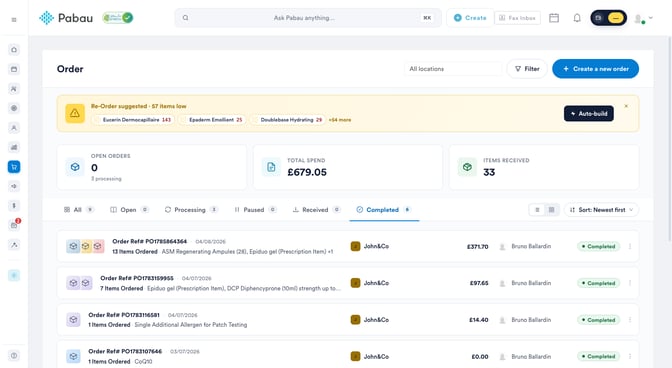Click the Open Orders box icon
Screen dimensions: 672x368
pos(75,167)
